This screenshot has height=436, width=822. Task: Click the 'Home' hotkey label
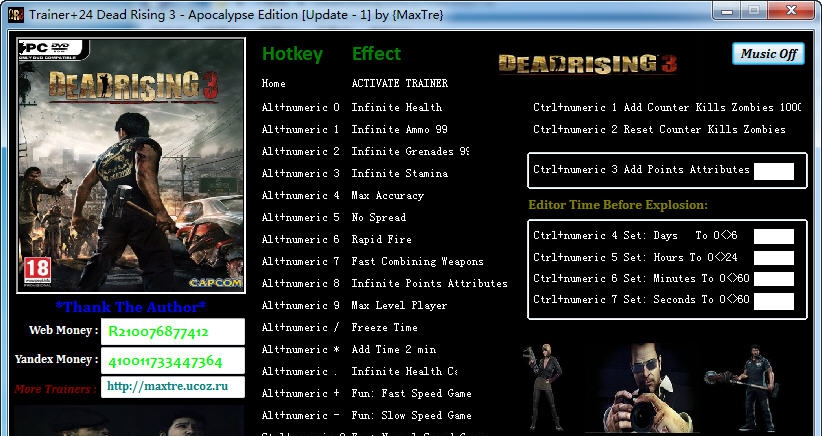pyautogui.click(x=274, y=83)
